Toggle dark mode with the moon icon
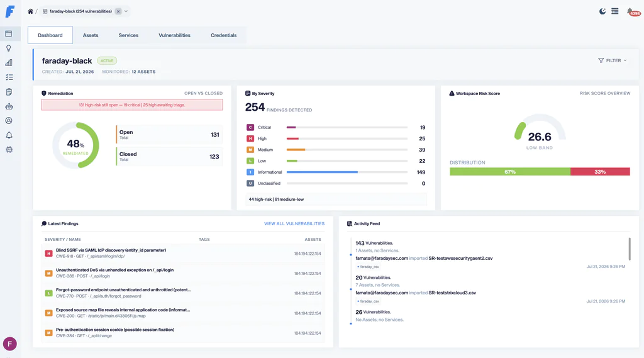 (602, 11)
